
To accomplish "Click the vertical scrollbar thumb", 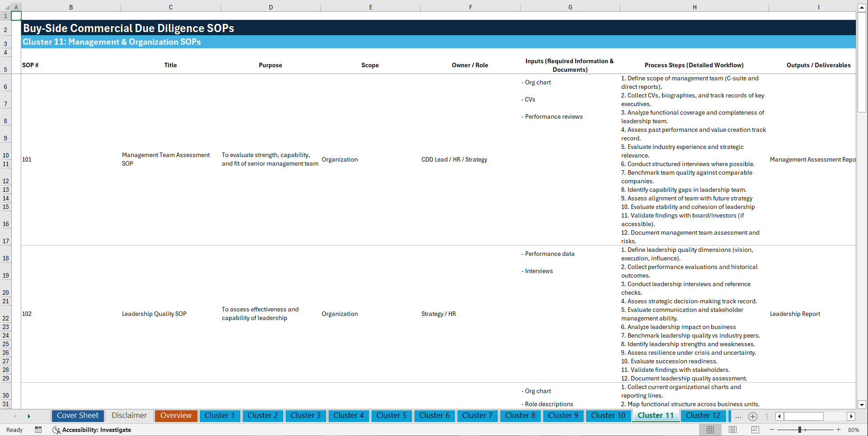I will tap(862, 62).
